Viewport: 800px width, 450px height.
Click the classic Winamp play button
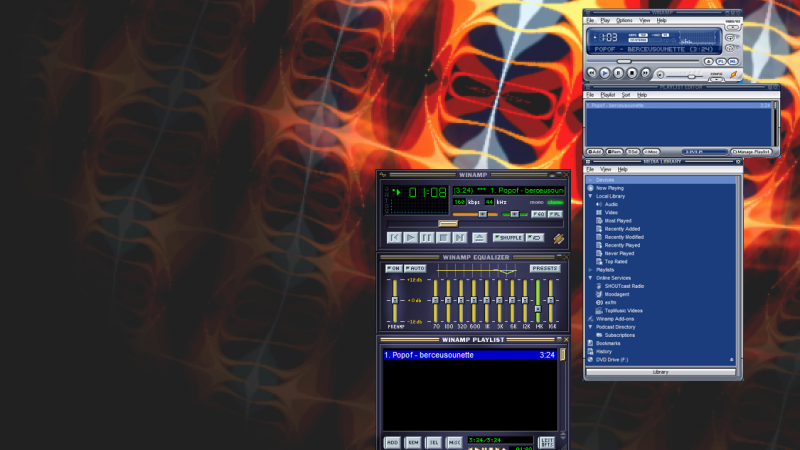click(x=410, y=238)
